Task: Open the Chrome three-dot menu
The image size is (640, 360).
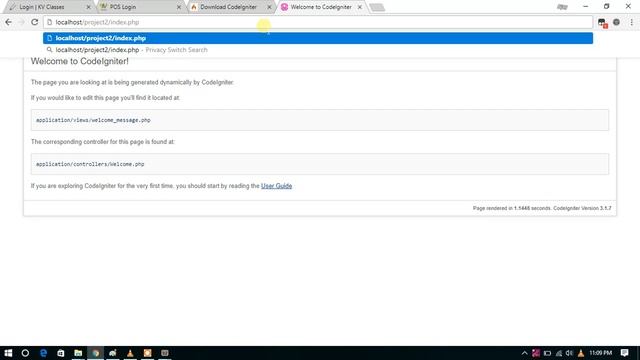Action: point(631,22)
